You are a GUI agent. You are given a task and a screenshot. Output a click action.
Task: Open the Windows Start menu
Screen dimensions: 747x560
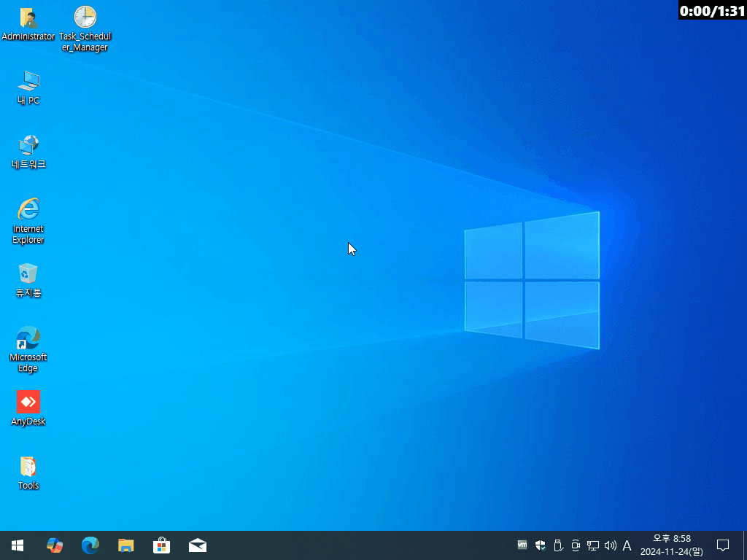18,545
